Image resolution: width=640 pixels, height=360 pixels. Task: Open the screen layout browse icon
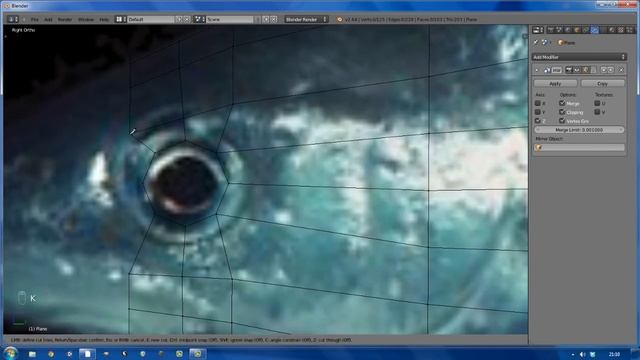120,19
